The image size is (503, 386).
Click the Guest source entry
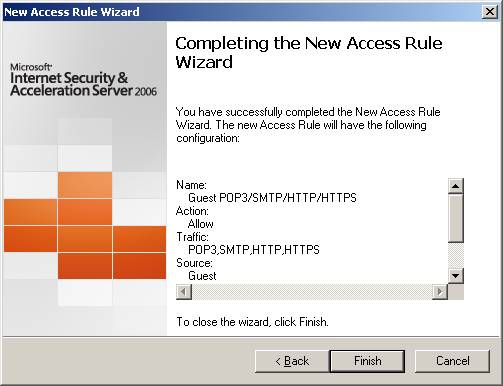coord(202,276)
